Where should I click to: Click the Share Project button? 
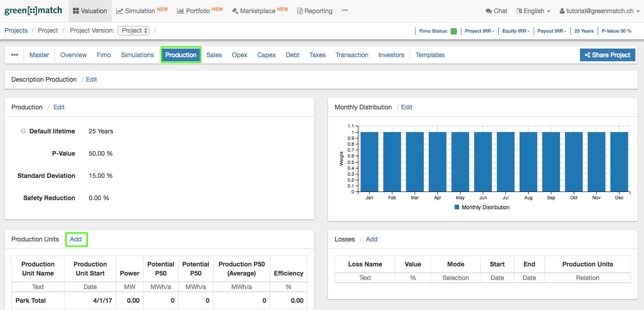tap(607, 55)
